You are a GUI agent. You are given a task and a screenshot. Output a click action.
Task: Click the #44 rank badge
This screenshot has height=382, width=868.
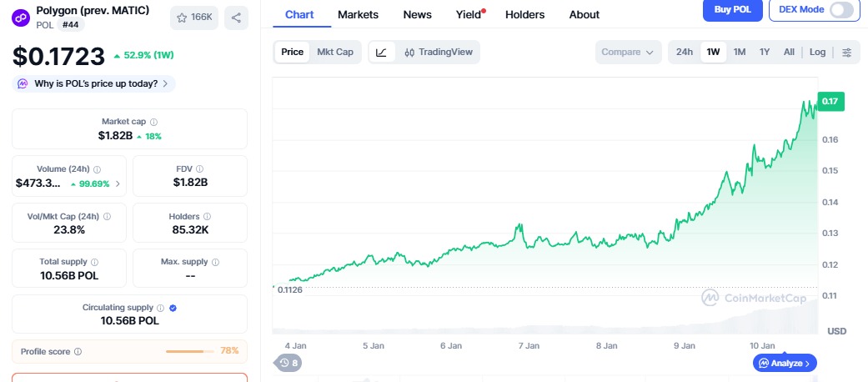[x=70, y=24]
